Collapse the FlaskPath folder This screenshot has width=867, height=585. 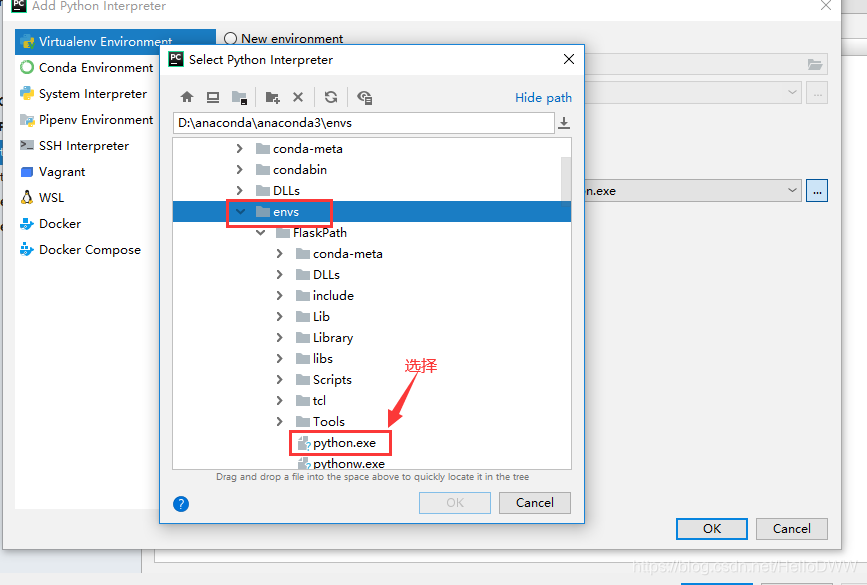pyautogui.click(x=260, y=233)
